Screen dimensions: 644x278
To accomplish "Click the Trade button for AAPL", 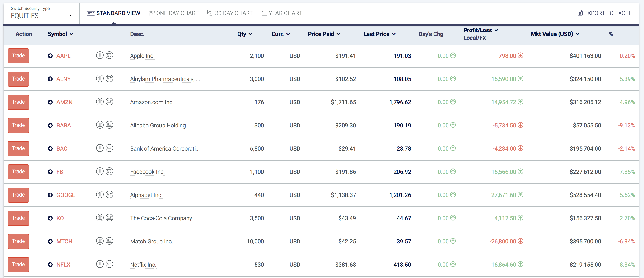I will pos(18,56).
